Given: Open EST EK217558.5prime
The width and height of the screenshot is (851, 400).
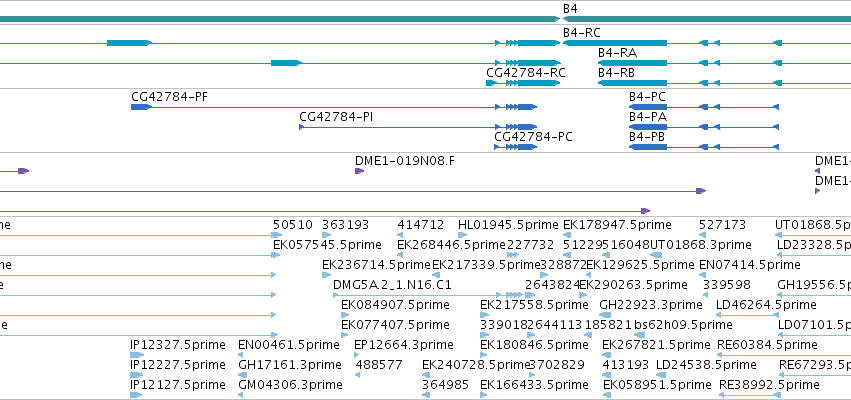Looking at the screenshot, I should (534, 305).
